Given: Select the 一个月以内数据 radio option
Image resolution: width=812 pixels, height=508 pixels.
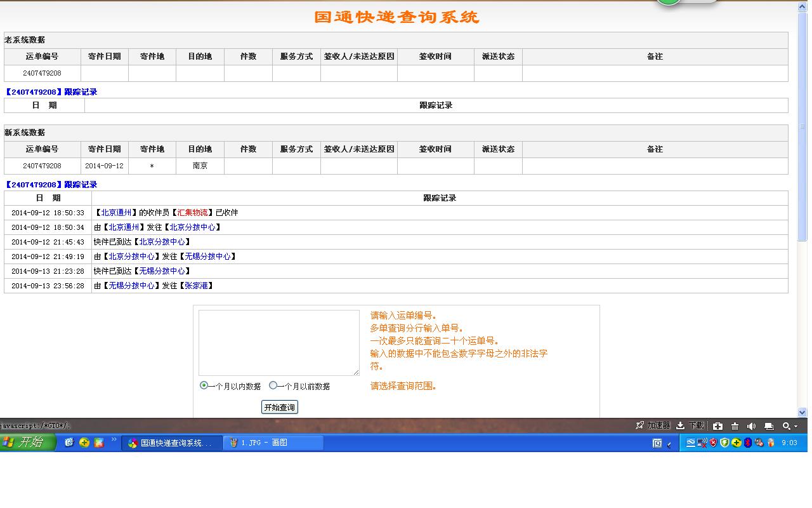Looking at the screenshot, I should pyautogui.click(x=204, y=385).
